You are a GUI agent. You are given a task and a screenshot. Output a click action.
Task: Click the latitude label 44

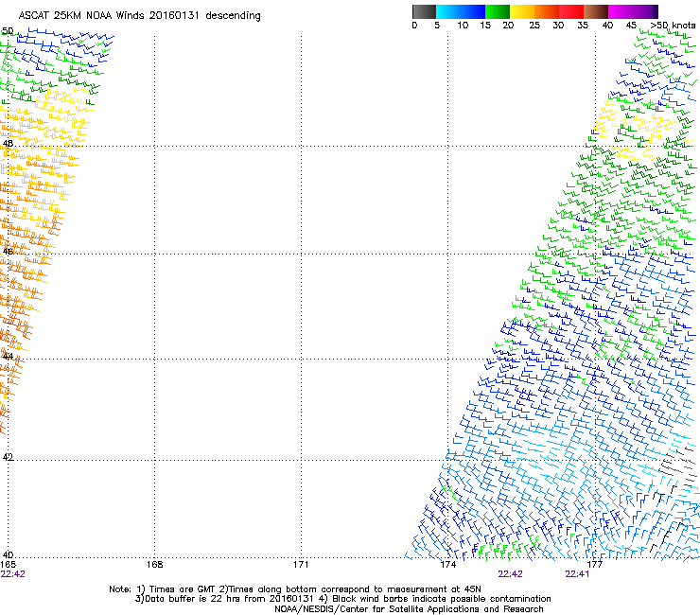point(8,357)
